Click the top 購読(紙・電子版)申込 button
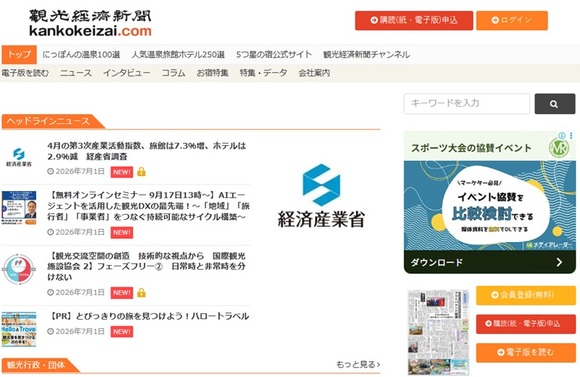This screenshot has width=580, height=377. [414, 20]
